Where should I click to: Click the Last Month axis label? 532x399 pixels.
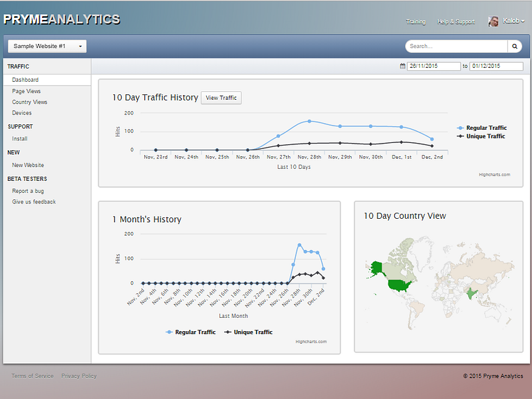233,316
